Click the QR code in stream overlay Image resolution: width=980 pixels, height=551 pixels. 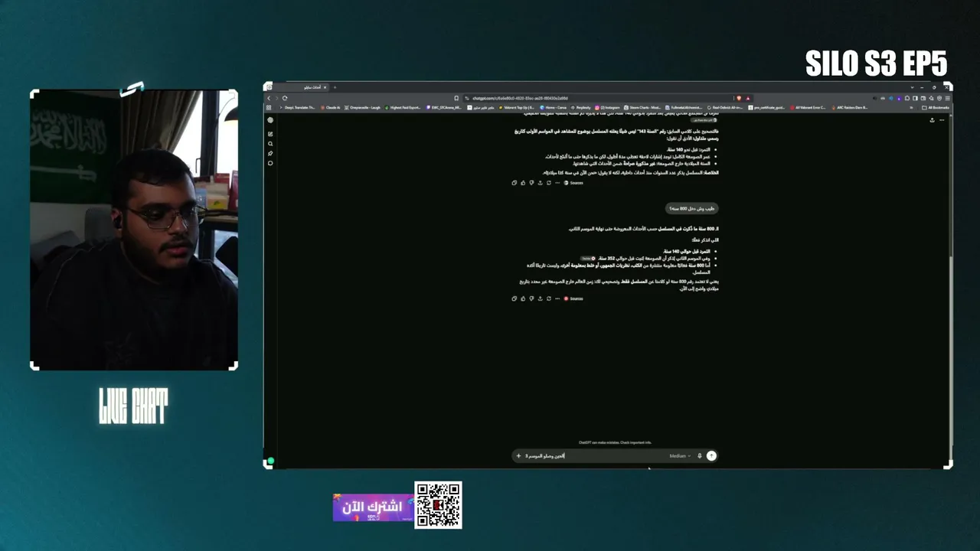(438, 505)
